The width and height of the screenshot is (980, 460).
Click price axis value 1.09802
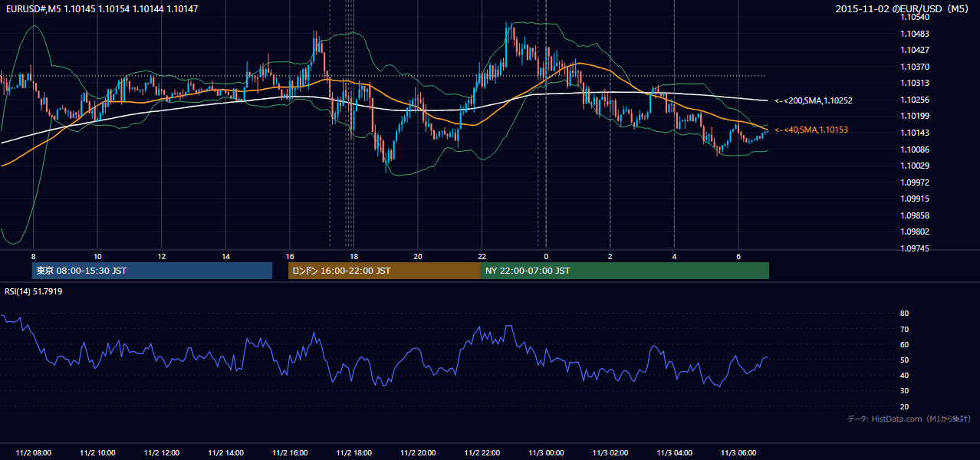pyautogui.click(x=915, y=232)
